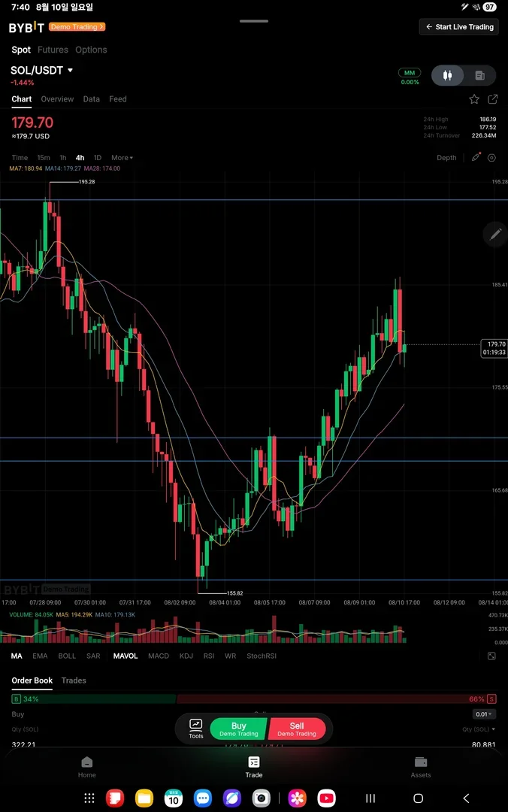Open the Android app drawer grid

tap(89, 798)
